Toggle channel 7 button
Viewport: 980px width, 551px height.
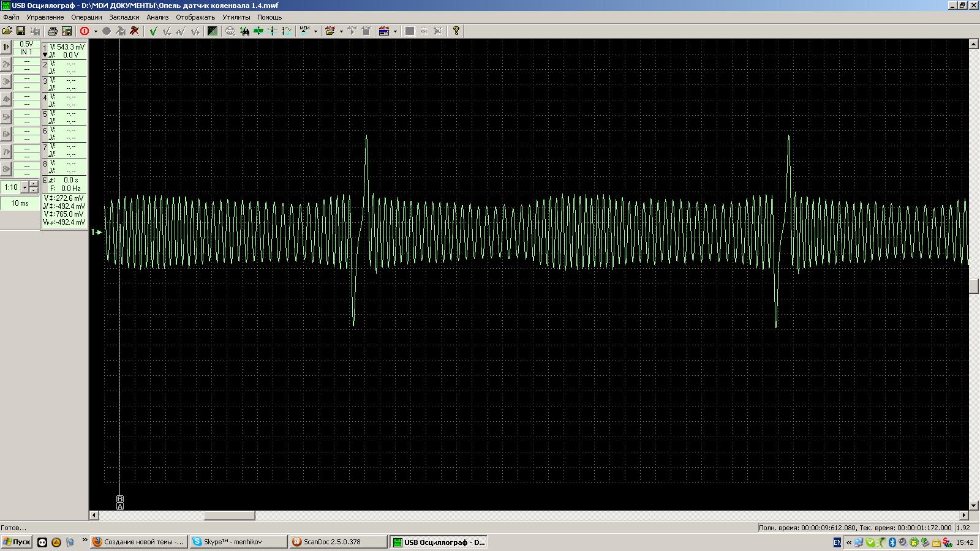(6, 152)
